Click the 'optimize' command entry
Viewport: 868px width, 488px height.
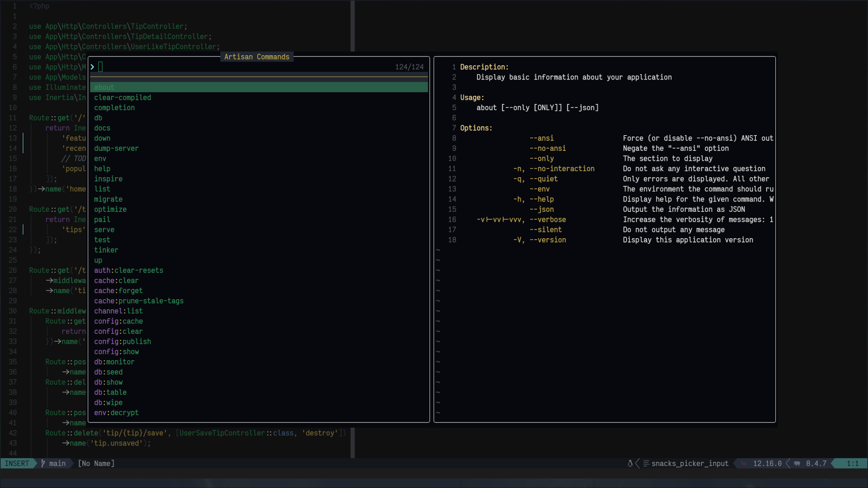(110, 209)
